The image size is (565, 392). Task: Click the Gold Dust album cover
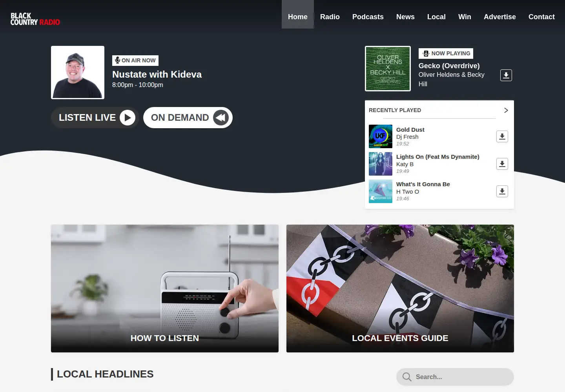(x=381, y=136)
